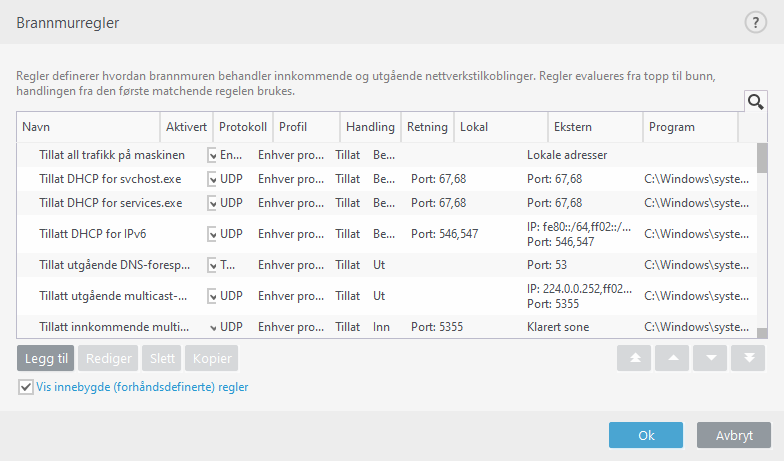Viewport: 784px width, 461px height.
Task: Click the Slett button
Action: 162,358
